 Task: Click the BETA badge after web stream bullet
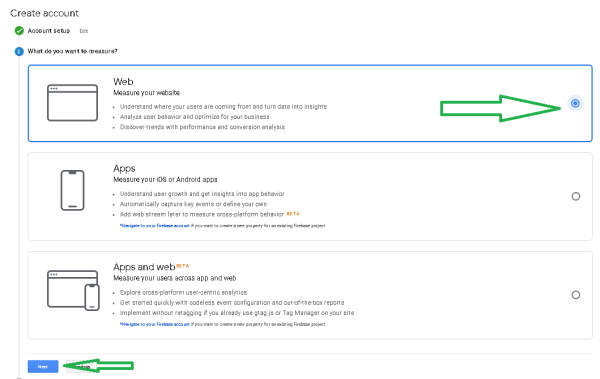coord(293,214)
